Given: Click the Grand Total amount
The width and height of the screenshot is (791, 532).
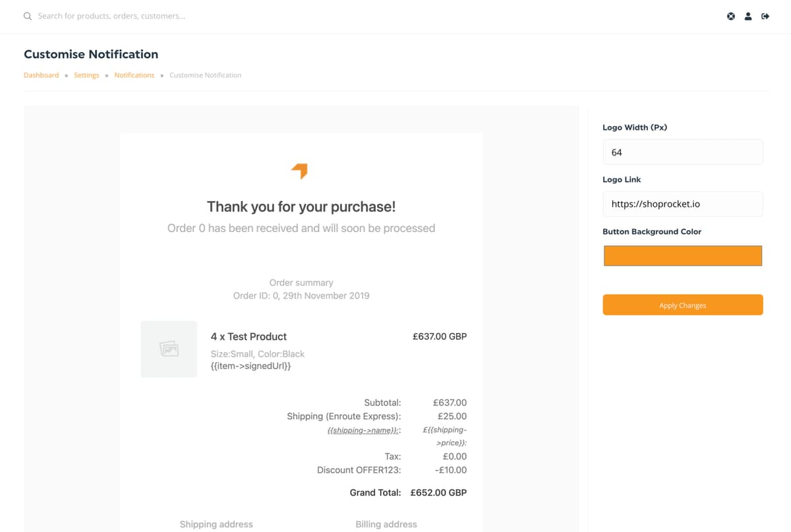Looking at the screenshot, I should click(x=438, y=492).
